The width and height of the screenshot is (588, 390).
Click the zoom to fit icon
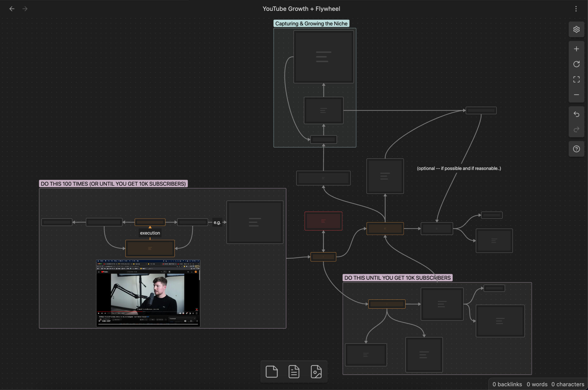tap(576, 79)
